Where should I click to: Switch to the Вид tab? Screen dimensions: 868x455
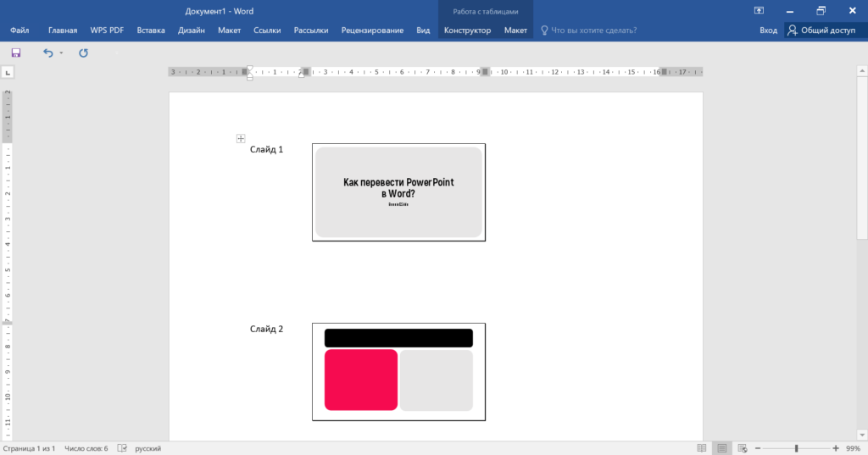(x=423, y=31)
